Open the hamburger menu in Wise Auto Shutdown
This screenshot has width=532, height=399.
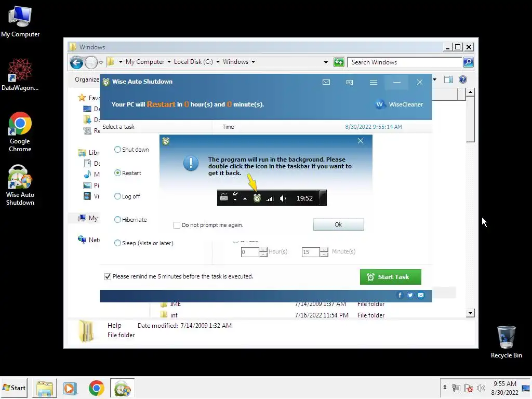(373, 82)
